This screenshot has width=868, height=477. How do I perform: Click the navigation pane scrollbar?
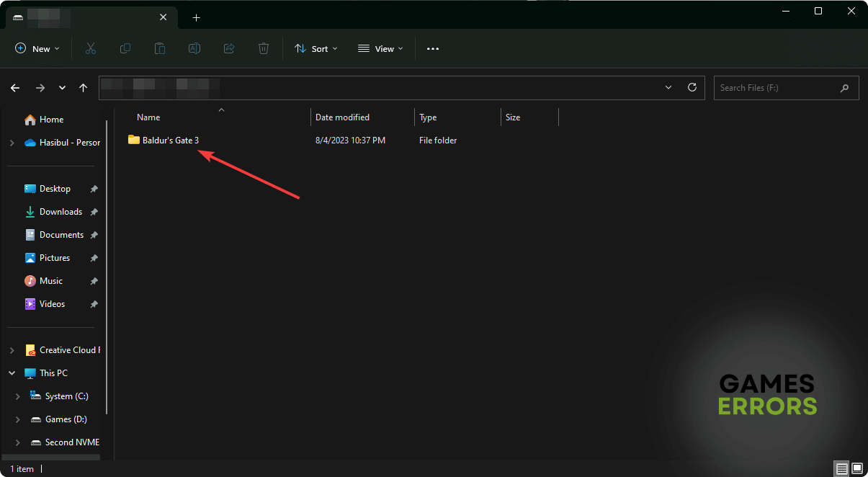(107, 267)
